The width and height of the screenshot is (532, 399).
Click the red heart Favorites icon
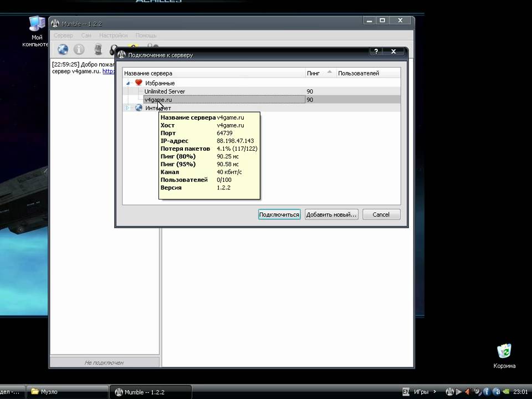(x=139, y=83)
